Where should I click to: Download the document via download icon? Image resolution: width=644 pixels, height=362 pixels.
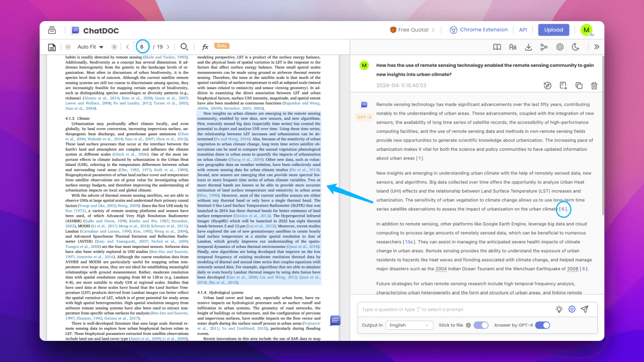pos(528,47)
